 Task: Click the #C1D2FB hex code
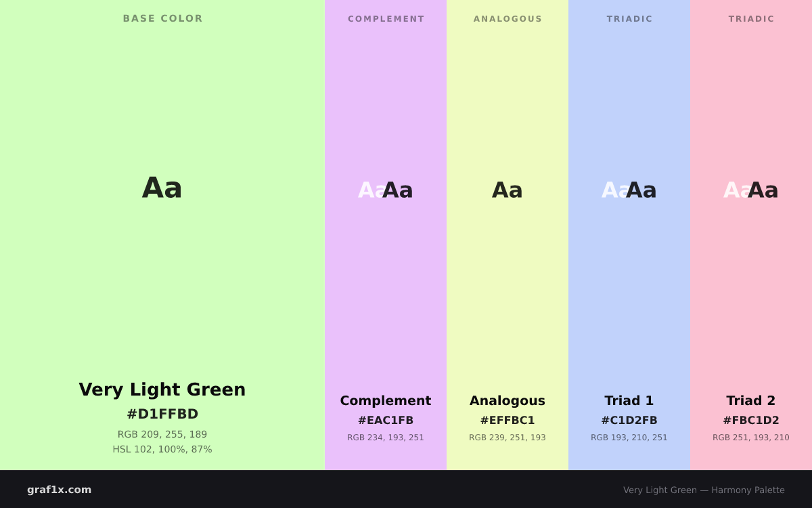(629, 420)
